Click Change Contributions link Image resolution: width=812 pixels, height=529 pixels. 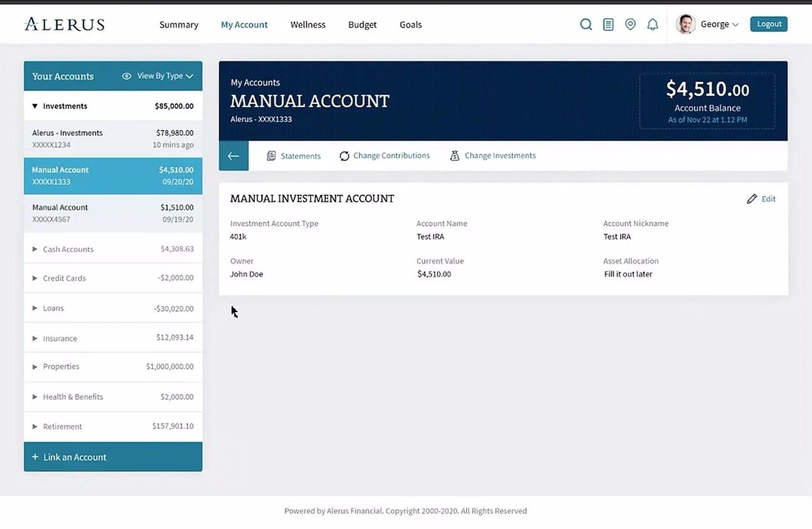click(391, 156)
